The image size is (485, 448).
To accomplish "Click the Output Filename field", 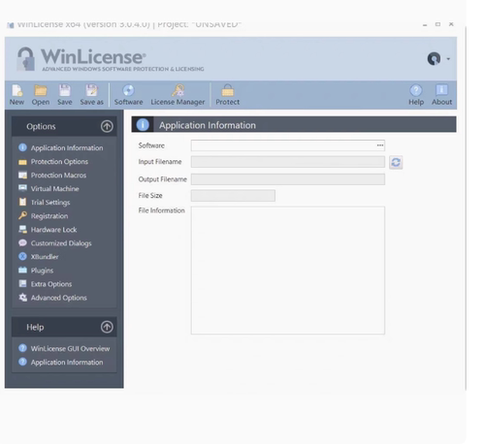I will click(x=288, y=179).
